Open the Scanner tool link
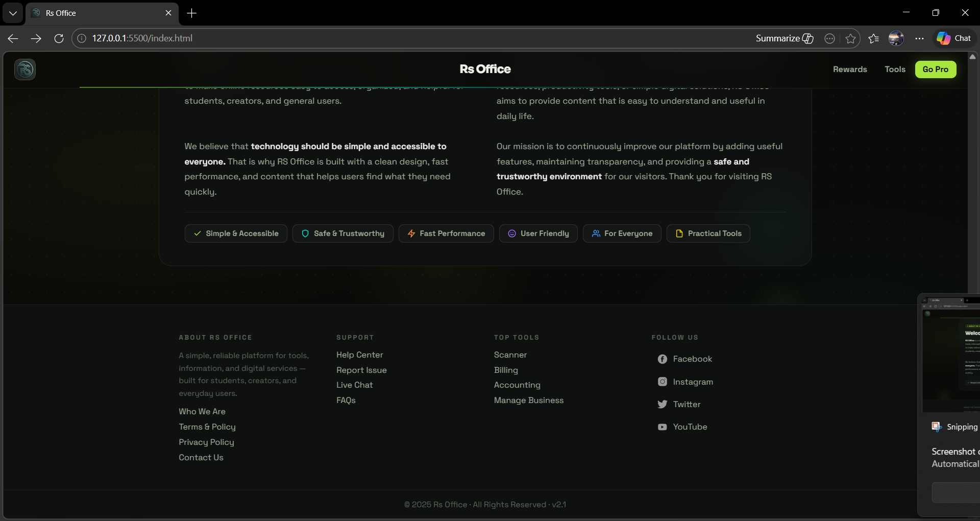The width and height of the screenshot is (980, 521). (510, 355)
